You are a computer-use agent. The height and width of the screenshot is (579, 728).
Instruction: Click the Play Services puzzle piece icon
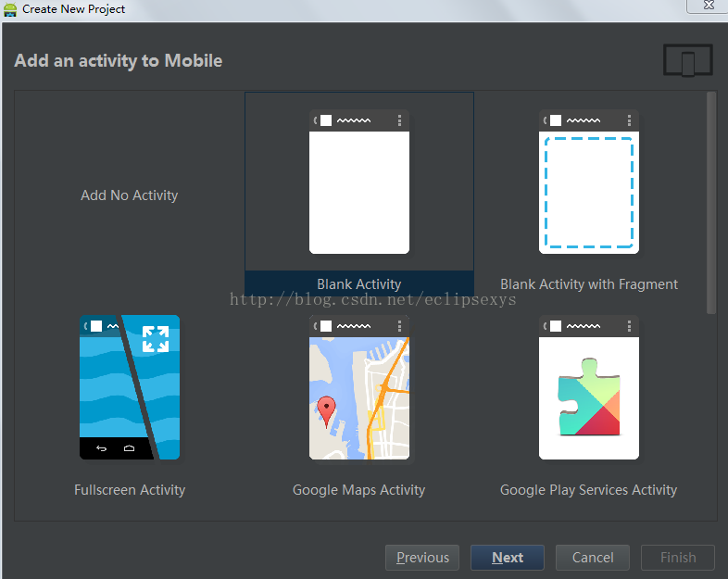589,396
